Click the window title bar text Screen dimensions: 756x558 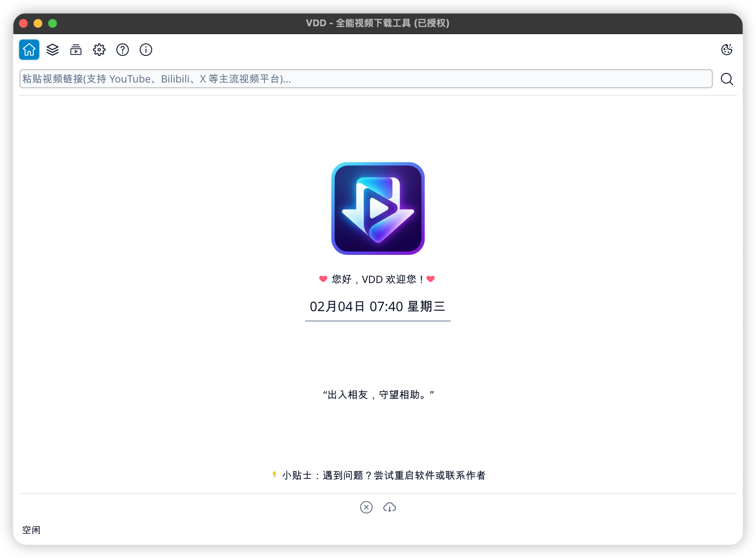[378, 23]
